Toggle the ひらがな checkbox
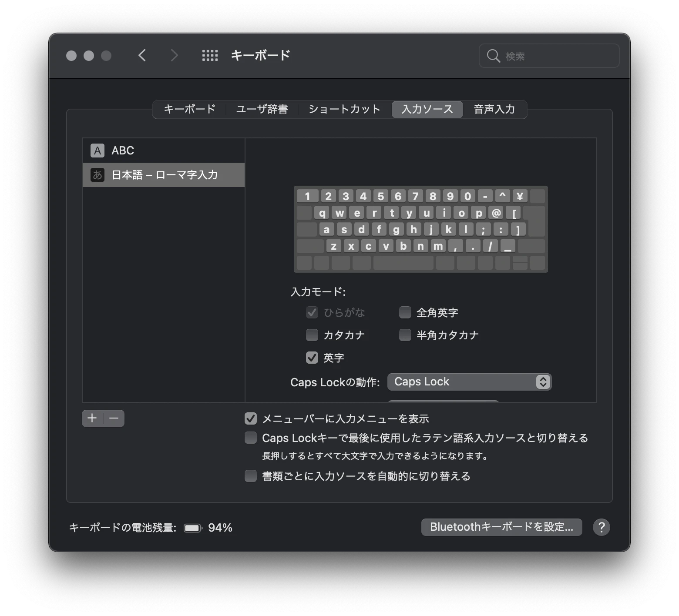The image size is (679, 616). point(312,312)
